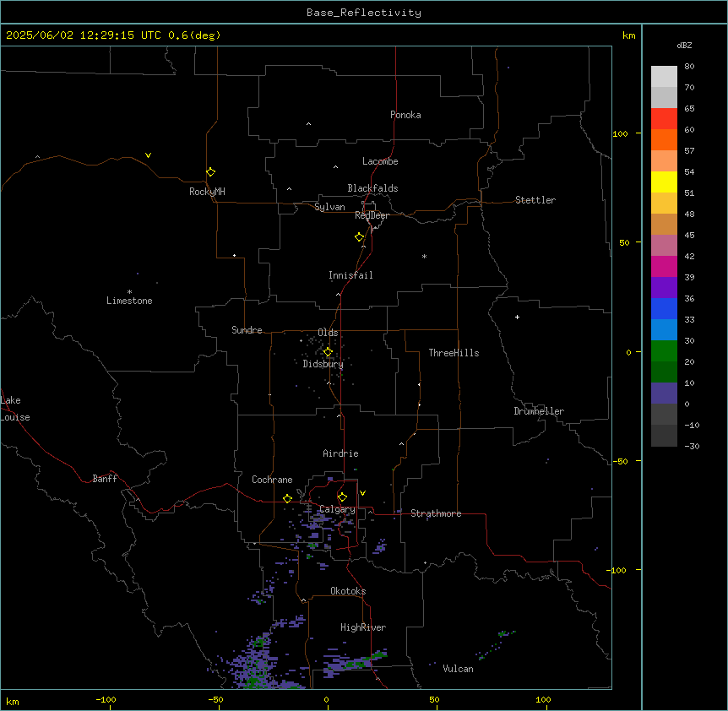The image size is (728, 711).
Task: Pick the magenta 39-42 dBZ legend swatch
Action: pos(664,266)
